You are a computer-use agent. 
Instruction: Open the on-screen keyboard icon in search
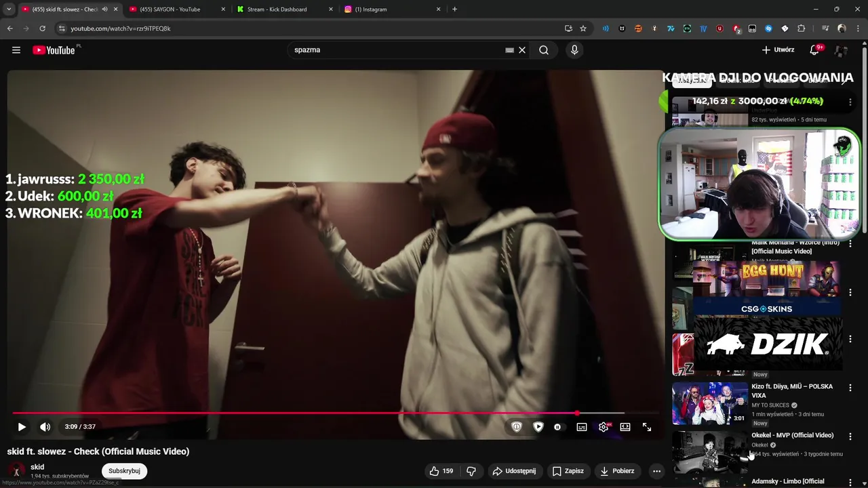(509, 50)
